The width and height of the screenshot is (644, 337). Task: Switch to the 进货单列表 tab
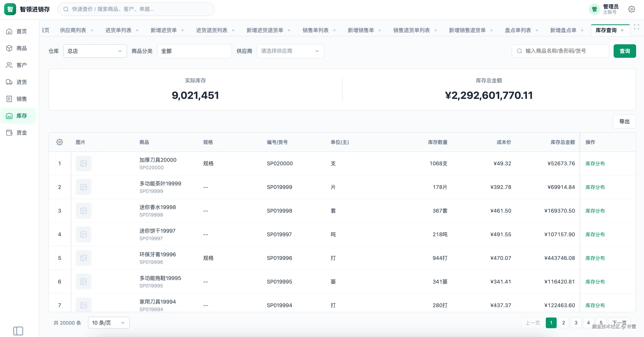tap(118, 30)
